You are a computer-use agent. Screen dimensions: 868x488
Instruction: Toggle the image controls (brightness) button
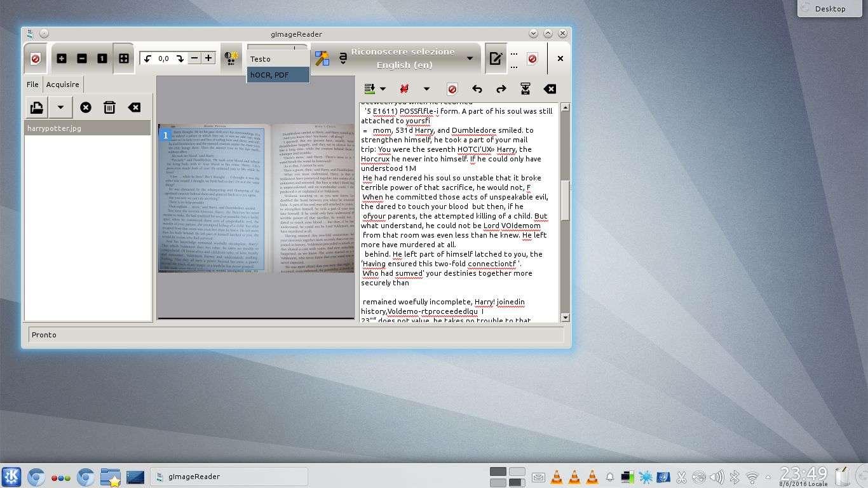tap(231, 58)
